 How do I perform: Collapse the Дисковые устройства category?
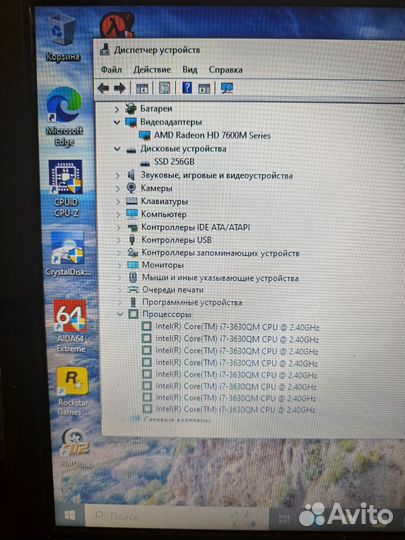tap(117, 149)
